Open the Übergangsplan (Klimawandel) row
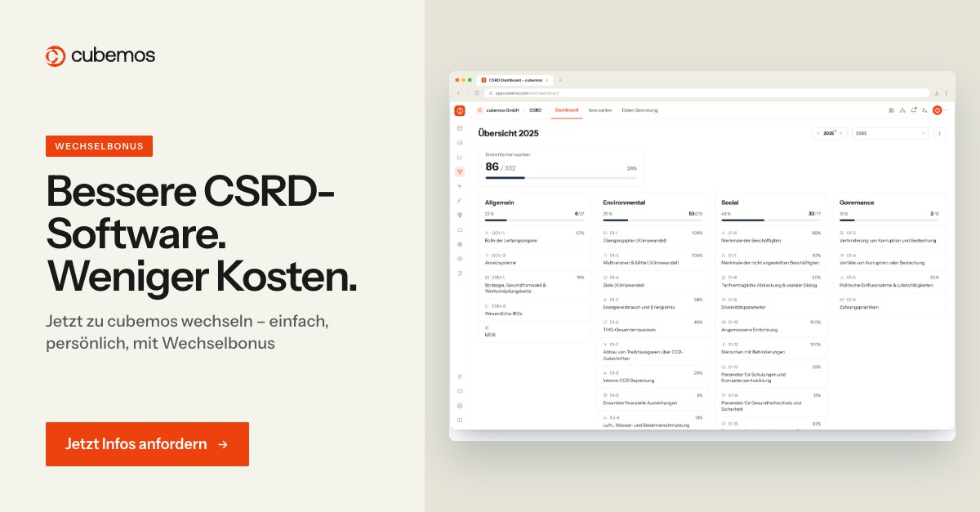 [653, 237]
